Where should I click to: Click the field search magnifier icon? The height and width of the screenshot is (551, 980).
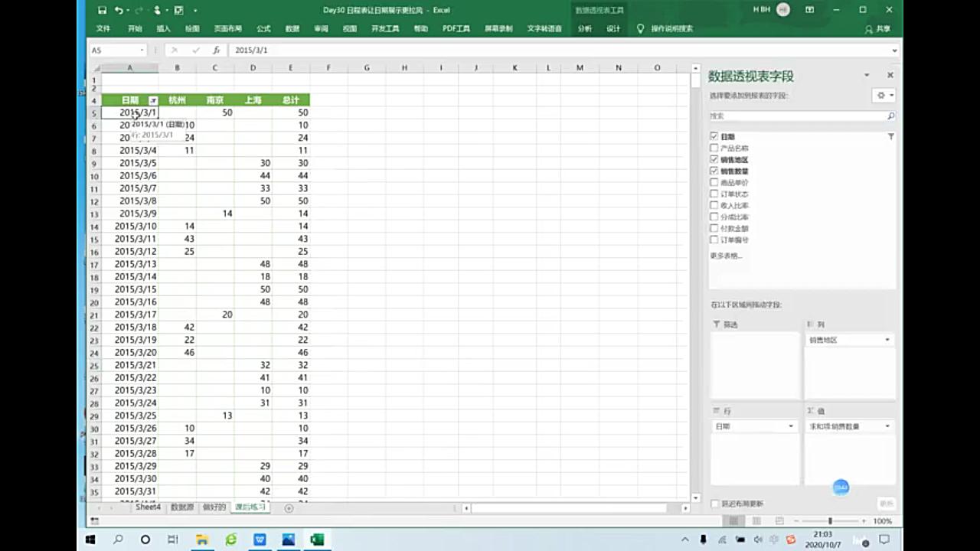tap(890, 116)
